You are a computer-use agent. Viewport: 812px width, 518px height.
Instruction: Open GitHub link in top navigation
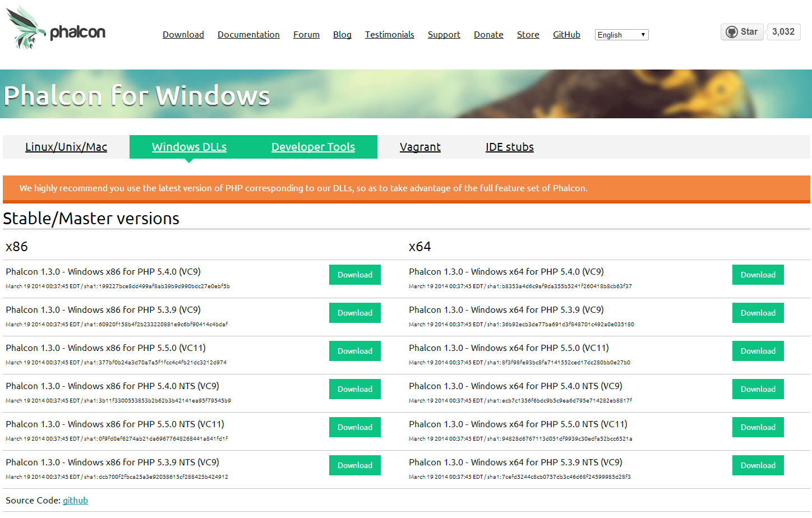click(566, 35)
